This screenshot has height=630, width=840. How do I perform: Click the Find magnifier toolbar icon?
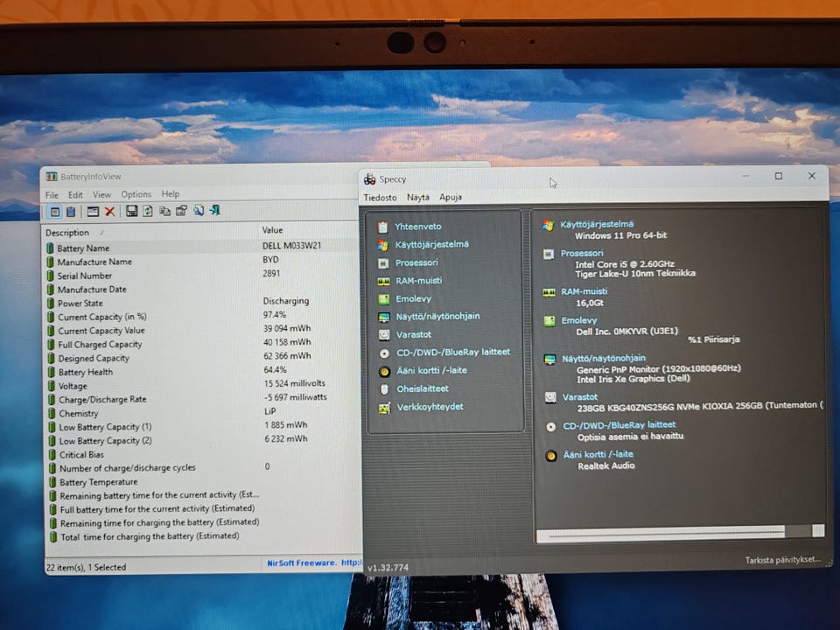tap(199, 211)
